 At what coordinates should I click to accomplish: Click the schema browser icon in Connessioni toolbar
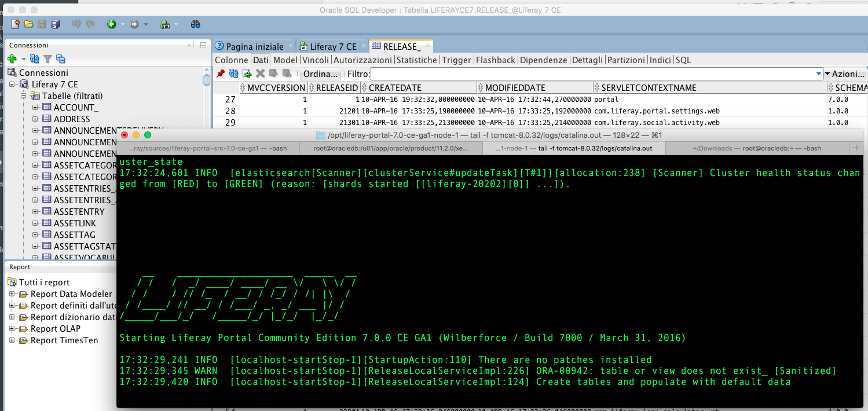coord(60,59)
